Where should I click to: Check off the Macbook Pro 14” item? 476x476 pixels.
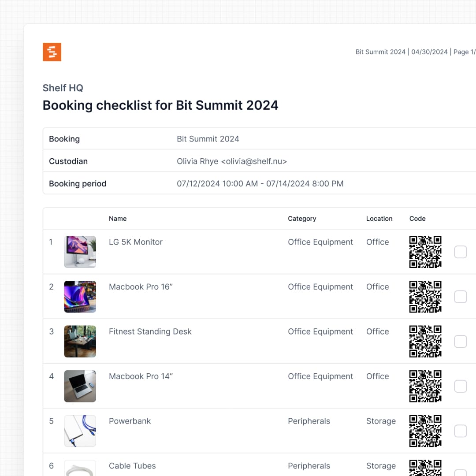(x=460, y=386)
